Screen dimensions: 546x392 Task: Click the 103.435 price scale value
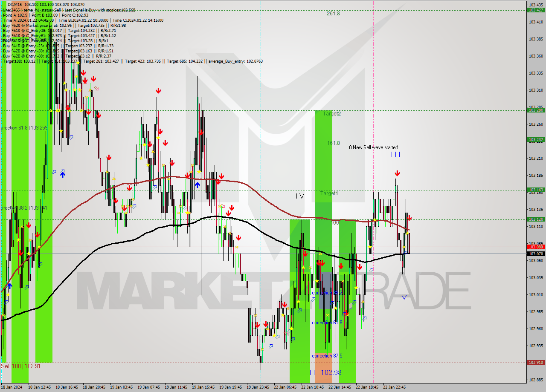click(x=536, y=5)
